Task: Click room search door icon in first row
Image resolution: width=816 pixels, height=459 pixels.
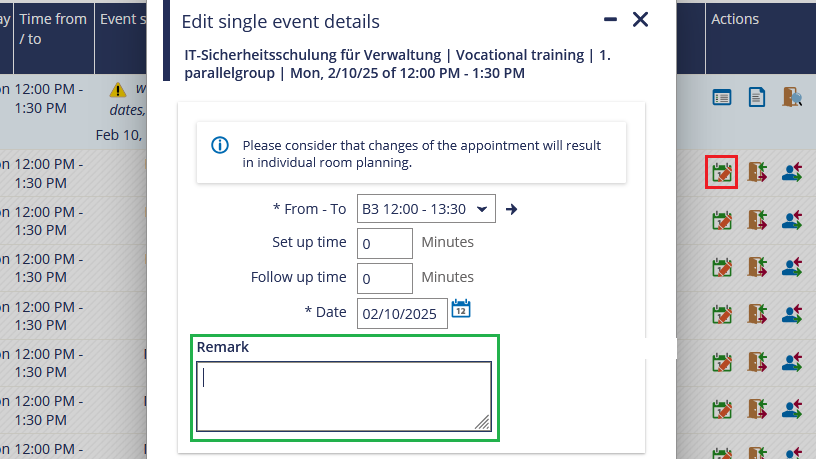Action: coord(792,97)
